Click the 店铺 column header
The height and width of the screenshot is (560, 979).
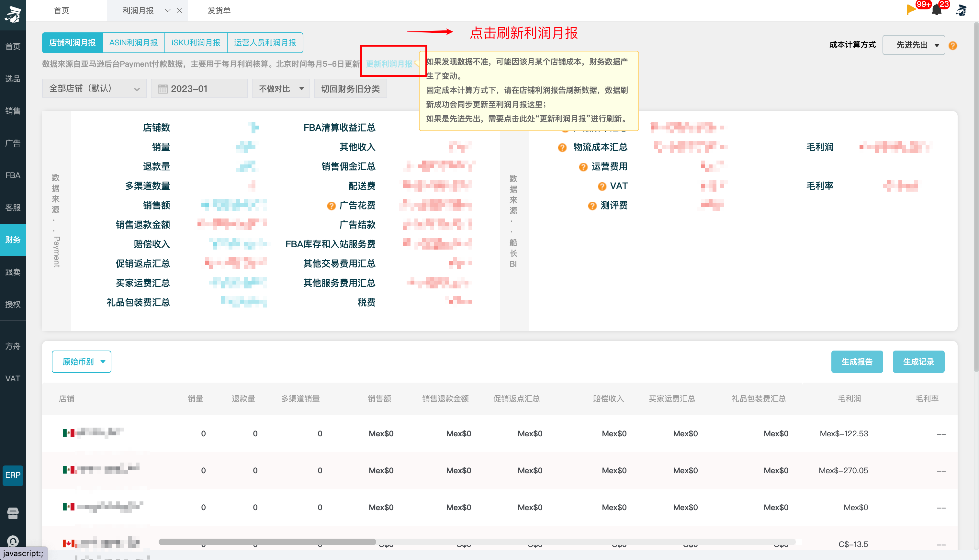tap(67, 398)
